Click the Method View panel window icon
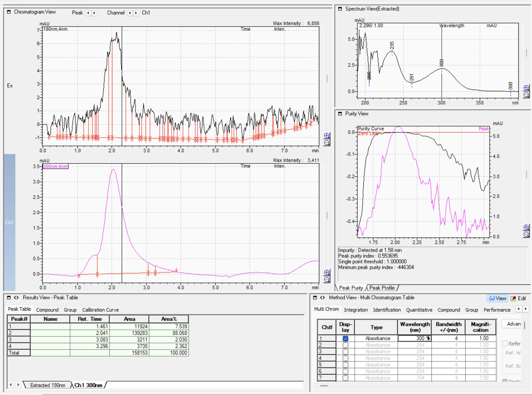Image resolution: width=532 pixels, height=395 pixels. tap(315, 297)
